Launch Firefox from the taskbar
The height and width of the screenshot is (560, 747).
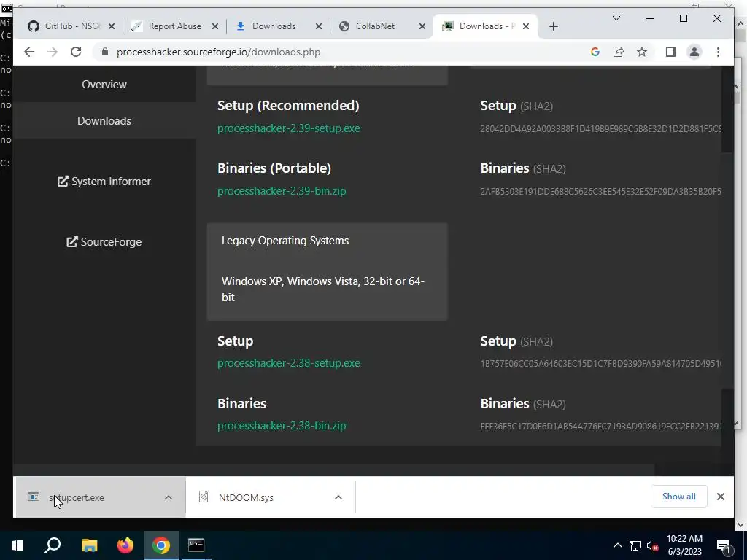tap(125, 545)
